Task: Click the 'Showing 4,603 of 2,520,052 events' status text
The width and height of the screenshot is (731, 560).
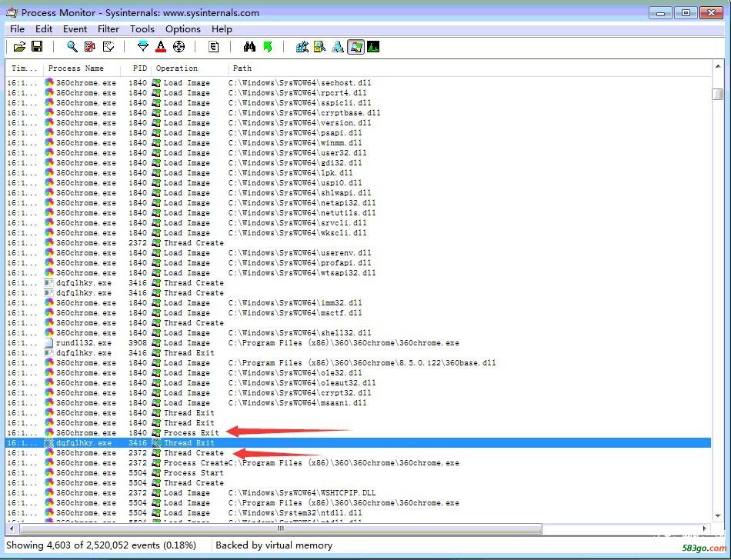Action: [x=101, y=545]
